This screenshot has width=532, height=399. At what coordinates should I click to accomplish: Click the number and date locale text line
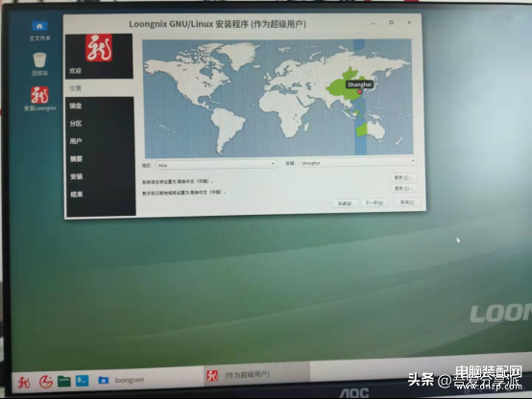183,193
